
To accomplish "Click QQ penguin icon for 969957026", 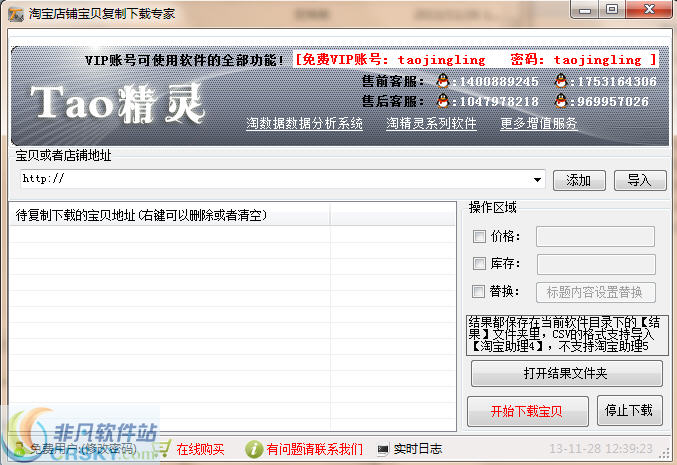I will (x=561, y=101).
